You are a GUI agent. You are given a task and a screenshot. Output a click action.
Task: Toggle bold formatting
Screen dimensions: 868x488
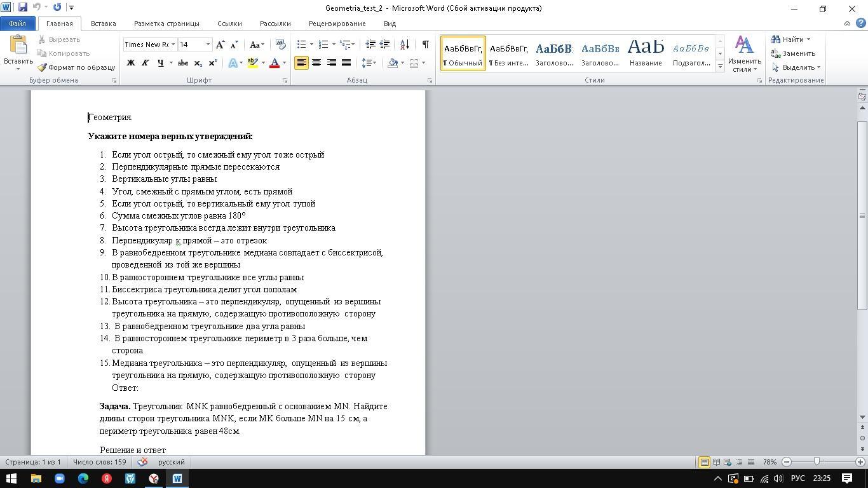(131, 63)
